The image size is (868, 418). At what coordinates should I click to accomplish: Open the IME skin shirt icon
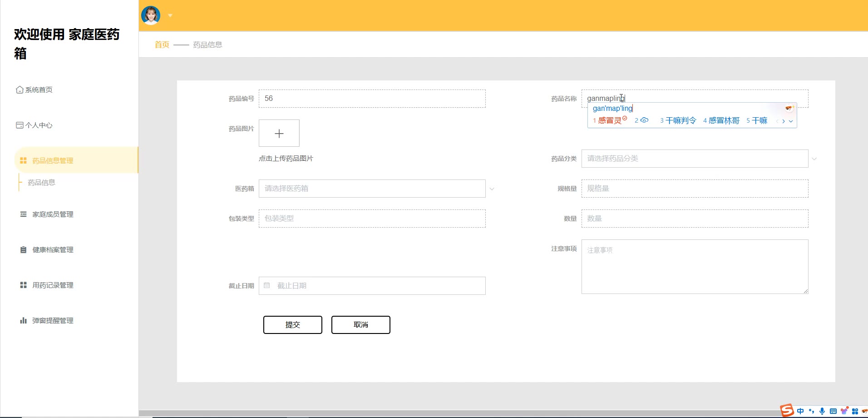(x=844, y=411)
